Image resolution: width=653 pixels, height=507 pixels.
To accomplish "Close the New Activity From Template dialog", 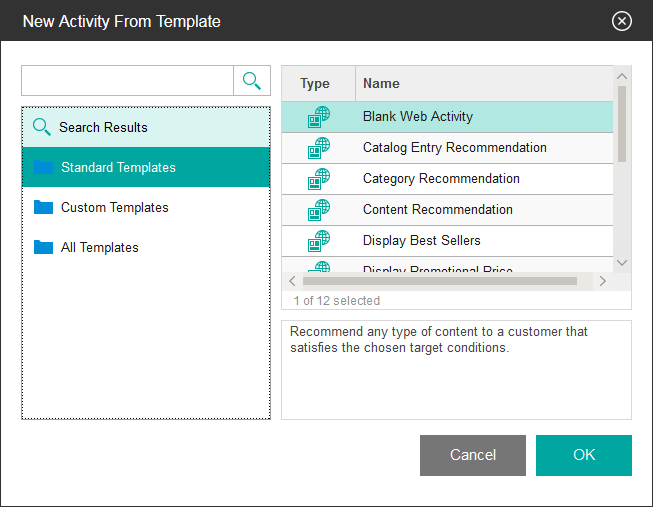I will point(622,21).
